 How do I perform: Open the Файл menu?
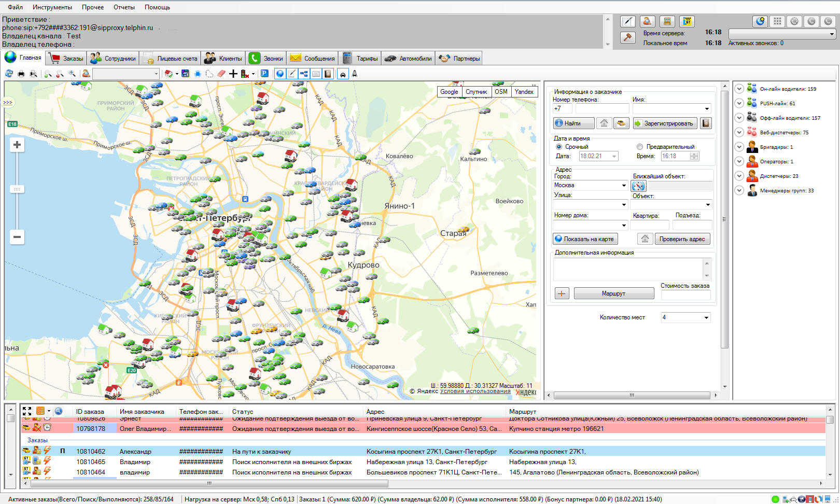coord(15,7)
